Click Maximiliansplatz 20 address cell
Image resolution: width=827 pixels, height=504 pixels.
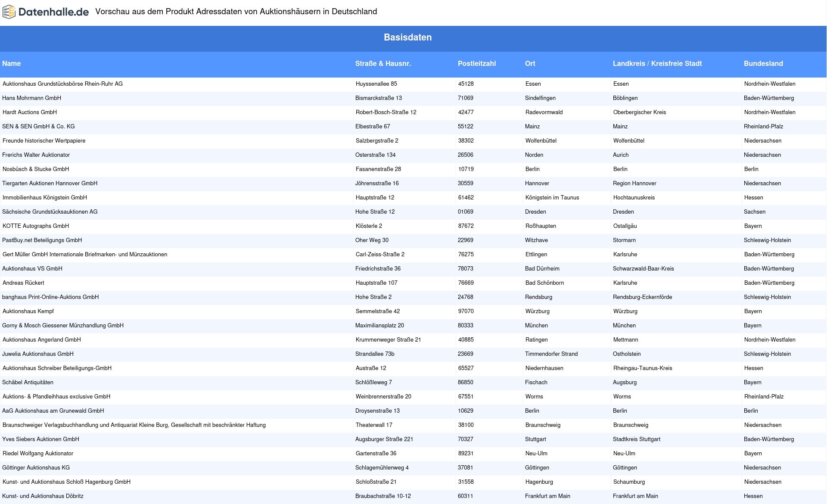(x=379, y=326)
